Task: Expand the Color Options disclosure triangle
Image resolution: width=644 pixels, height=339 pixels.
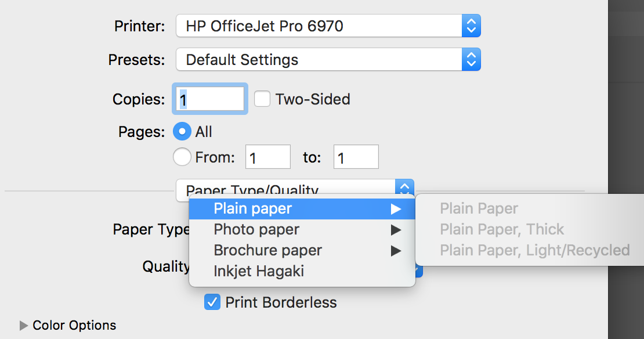Action: tap(23, 326)
